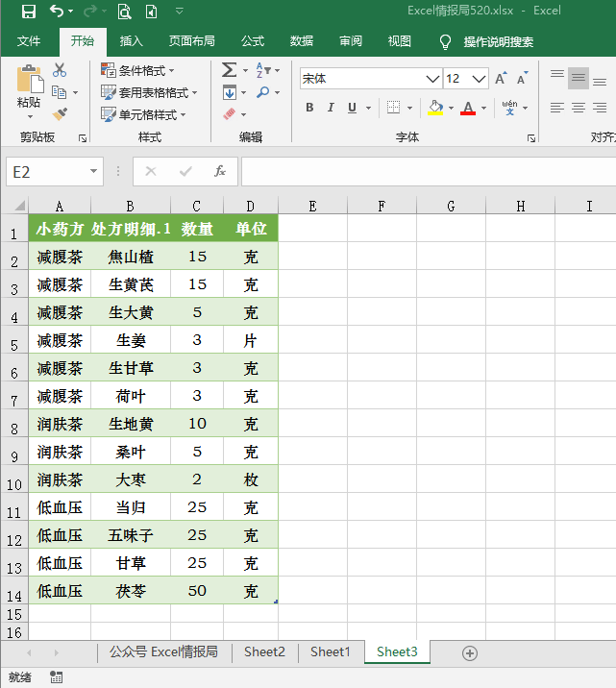Click the Save icon in quick access toolbar
Viewport: 616px width, 688px height.
(29, 12)
